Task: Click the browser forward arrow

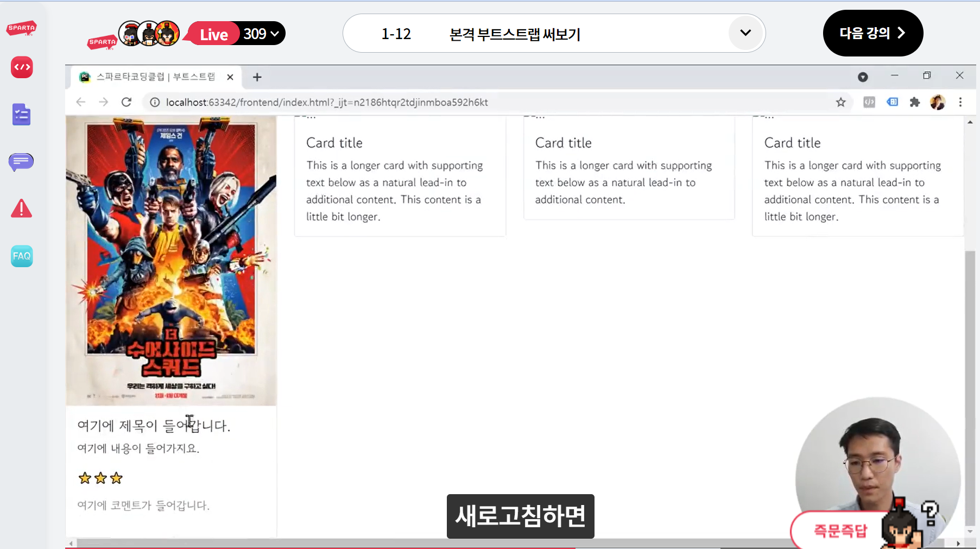Action: [x=104, y=102]
